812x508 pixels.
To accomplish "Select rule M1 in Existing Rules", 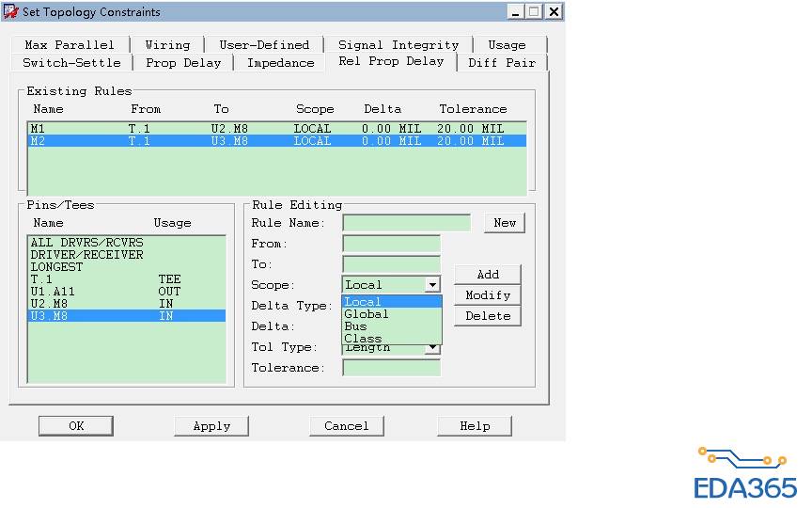I will [x=276, y=129].
